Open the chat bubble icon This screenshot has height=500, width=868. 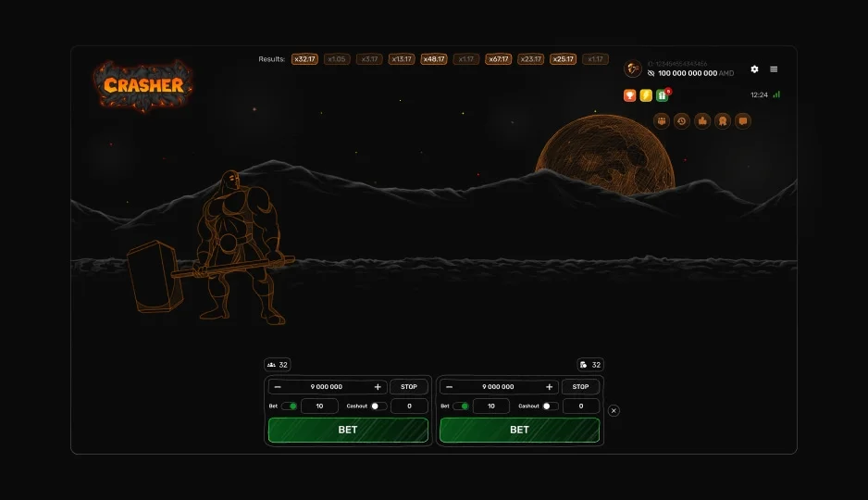[x=742, y=120]
